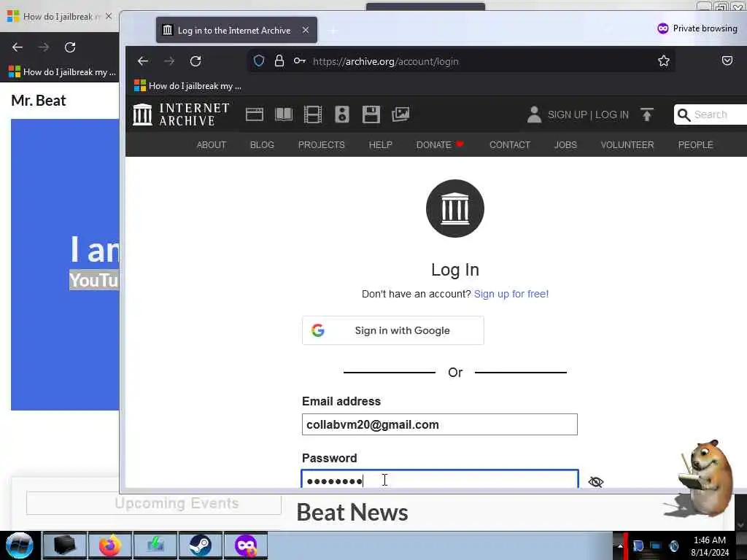Click the LOG IN link in header

[612, 114]
